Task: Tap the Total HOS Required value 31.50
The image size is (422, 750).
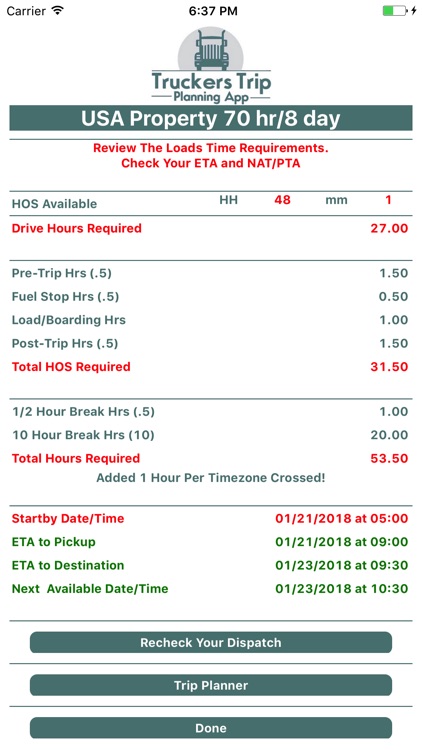Action: pyautogui.click(x=389, y=367)
